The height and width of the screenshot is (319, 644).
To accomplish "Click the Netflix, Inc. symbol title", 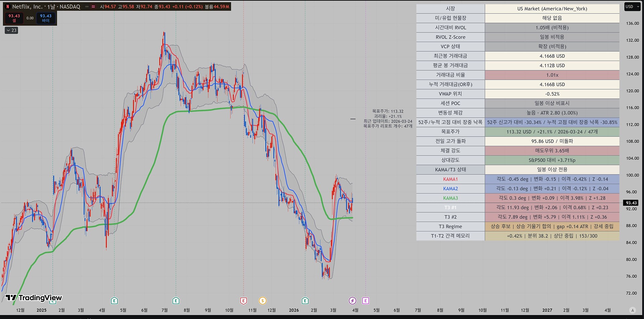I will coord(28,7).
